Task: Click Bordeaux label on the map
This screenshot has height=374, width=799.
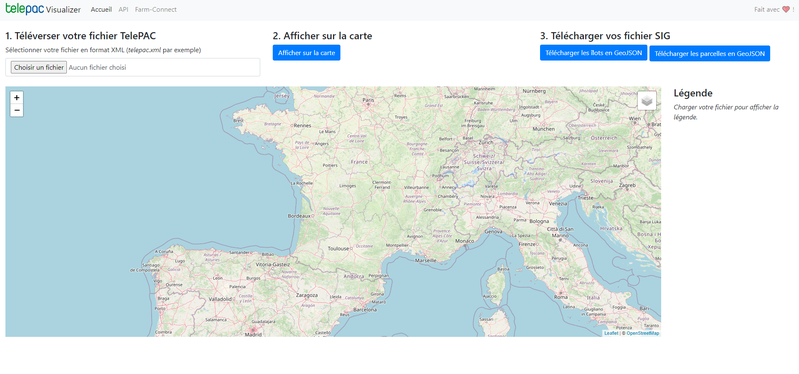Action: 299,216
